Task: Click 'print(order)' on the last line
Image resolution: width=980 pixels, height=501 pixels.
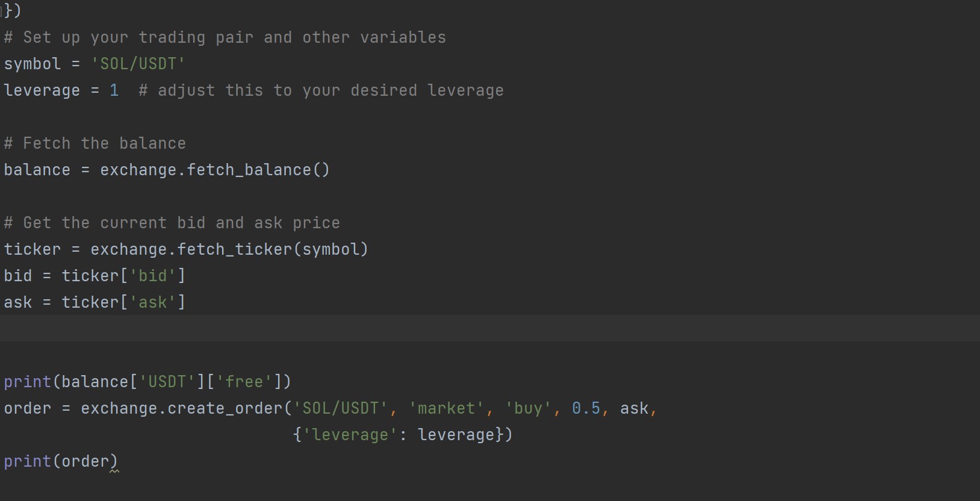Action: pos(60,461)
